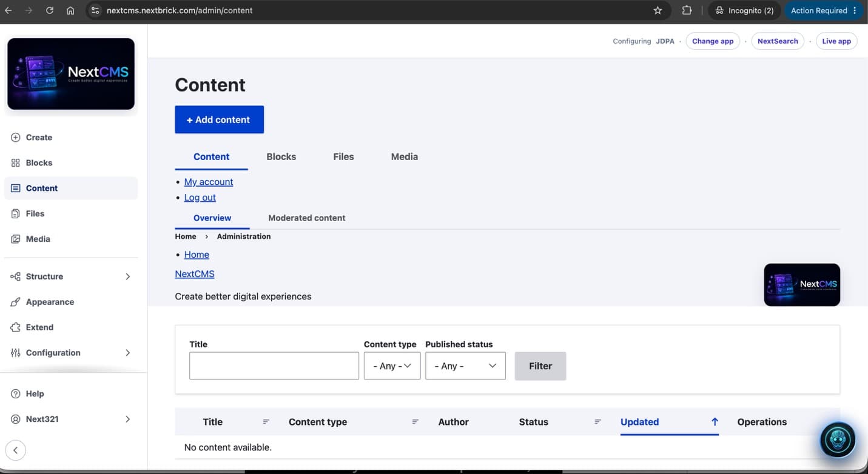Screen dimensions: 868x474
Task: Open the Action Required browser menu
Action: coord(823,10)
